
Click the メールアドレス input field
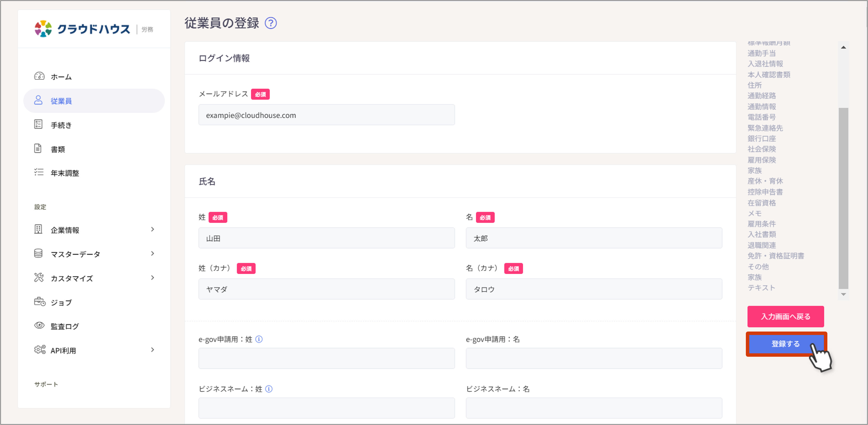327,115
